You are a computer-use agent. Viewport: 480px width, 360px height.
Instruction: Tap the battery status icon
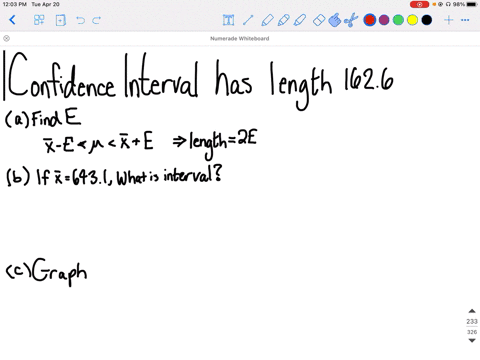click(472, 4)
